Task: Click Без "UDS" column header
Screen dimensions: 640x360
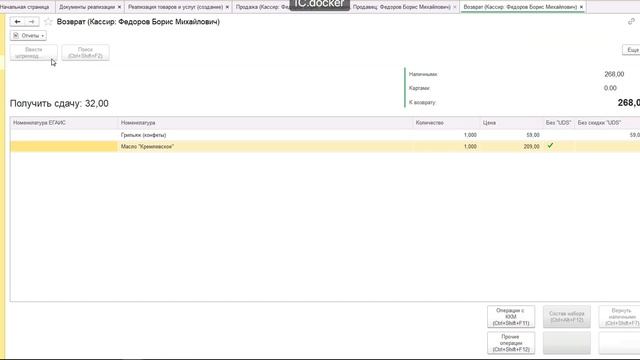Action: tap(558, 123)
